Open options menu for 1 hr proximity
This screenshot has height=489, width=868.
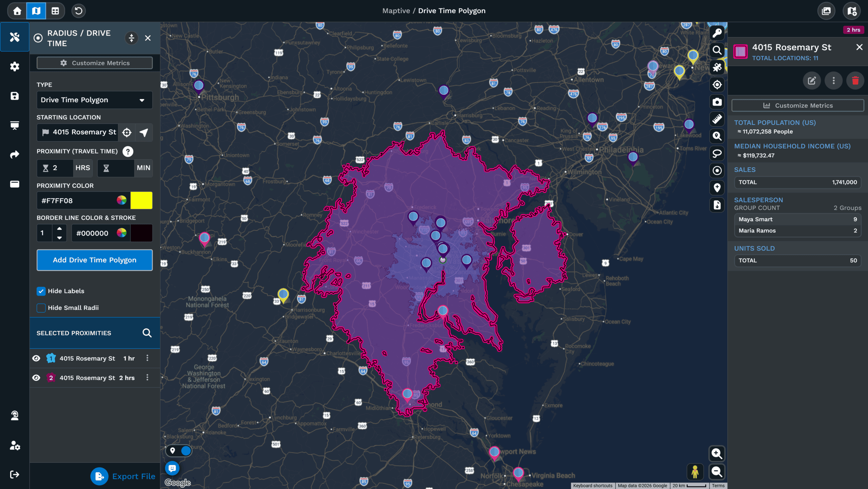pos(147,358)
